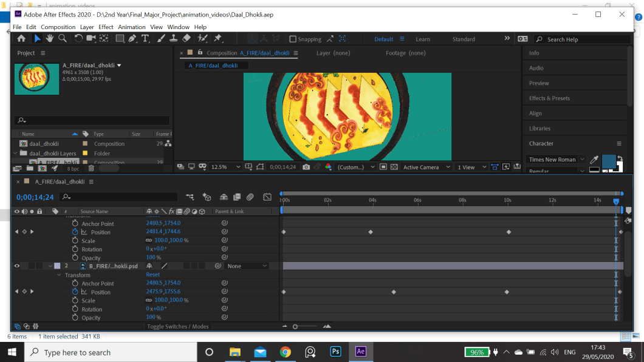Toggle upper Position stopwatch keyframing
This screenshot has width=644, height=362.
point(75,232)
